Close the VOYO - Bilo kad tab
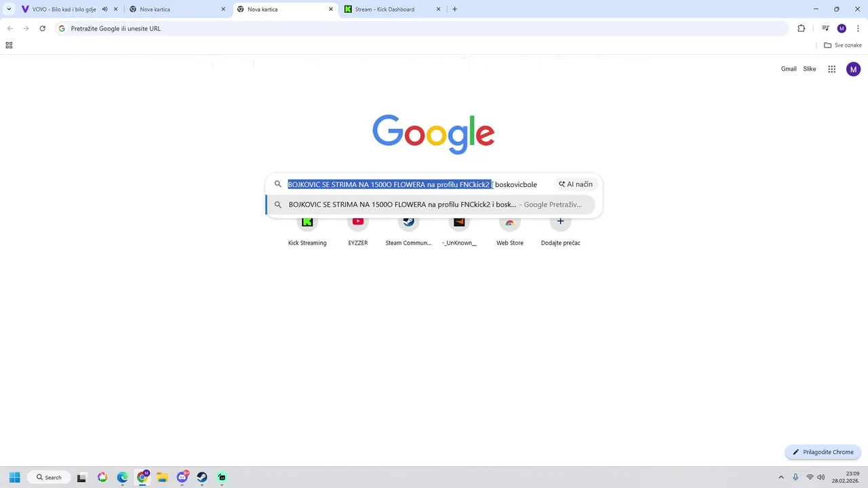This screenshot has height=488, width=868. (116, 9)
